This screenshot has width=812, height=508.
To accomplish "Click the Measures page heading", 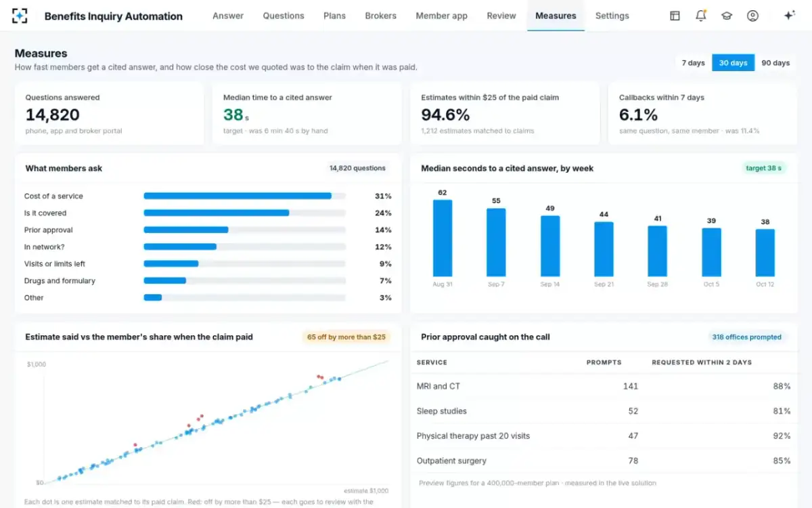I will coord(41,53).
